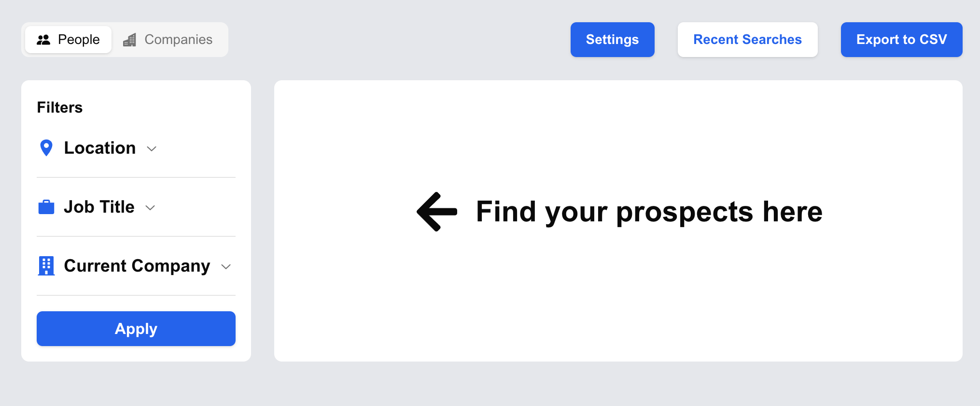Viewport: 980px width, 406px height.
Task: Click the large left arrow icon
Action: click(x=437, y=212)
